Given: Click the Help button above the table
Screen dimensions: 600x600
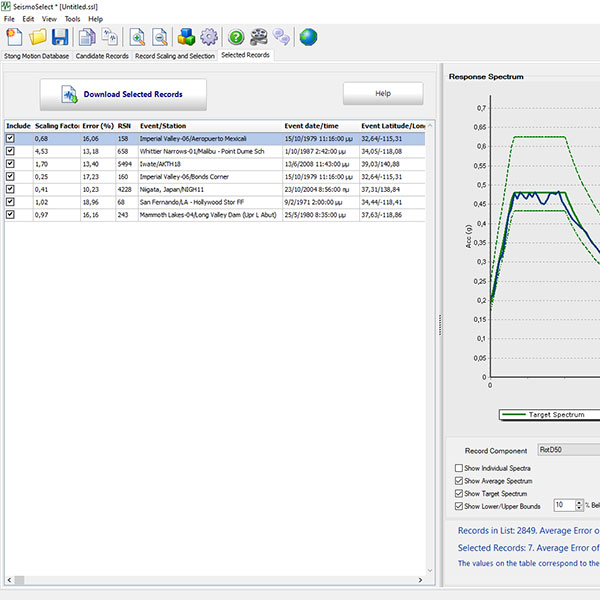Looking at the screenshot, I should (383, 93).
